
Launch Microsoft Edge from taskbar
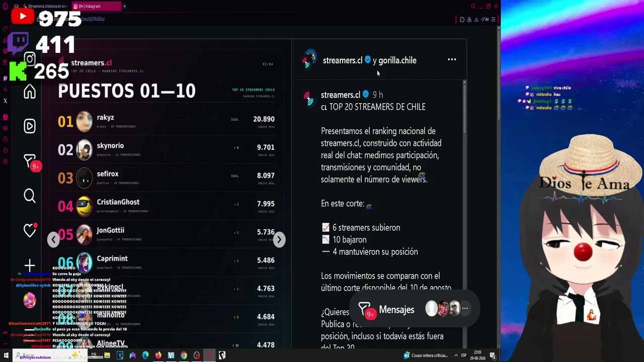tap(145, 355)
